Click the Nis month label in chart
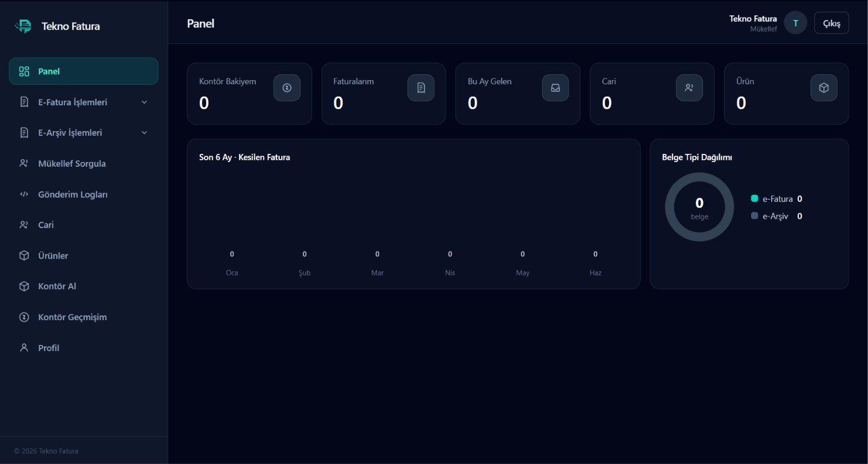The height and width of the screenshot is (464, 868). 450,273
